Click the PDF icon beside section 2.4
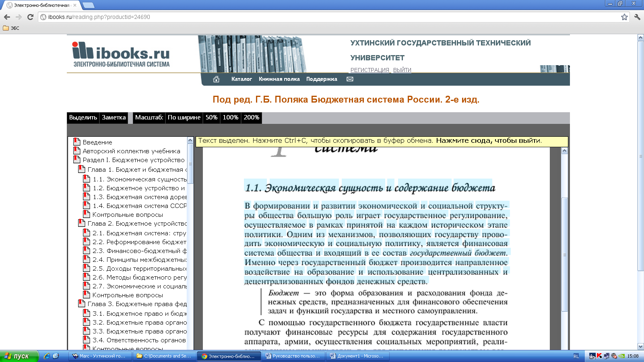 (x=87, y=259)
